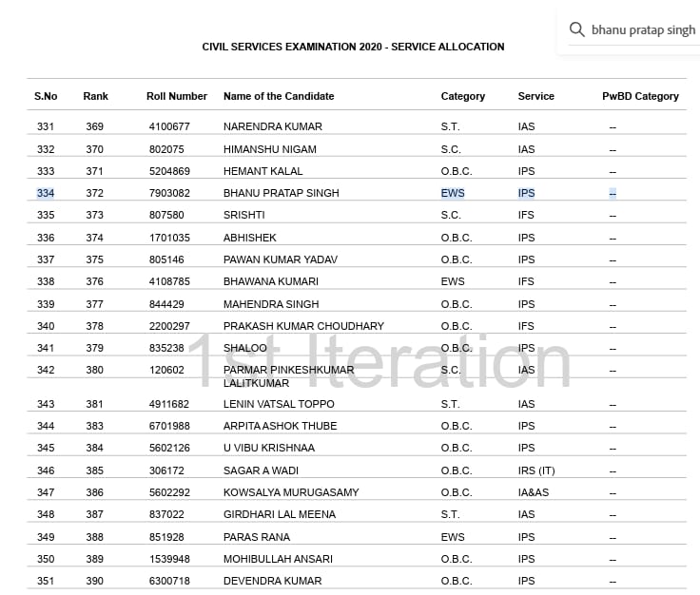Click roll number 120602
700x595 pixels.
coord(166,370)
